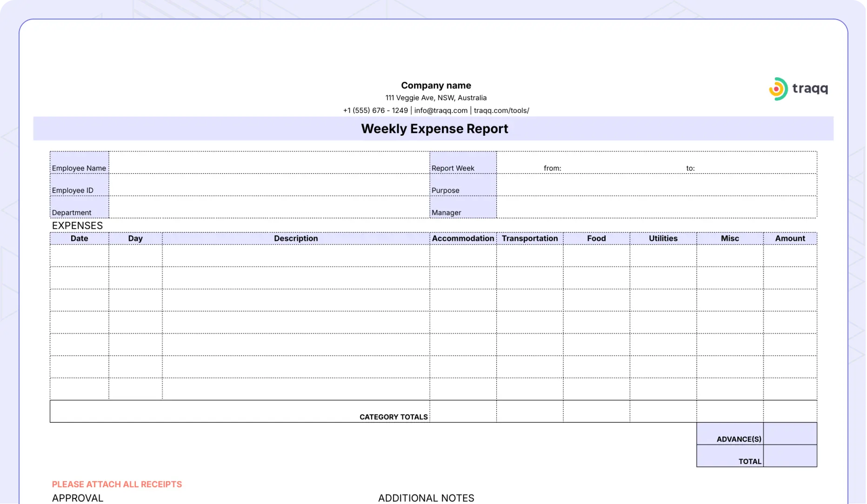The height and width of the screenshot is (504, 867).
Task: Click the first row Date cell
Action: coord(80,256)
